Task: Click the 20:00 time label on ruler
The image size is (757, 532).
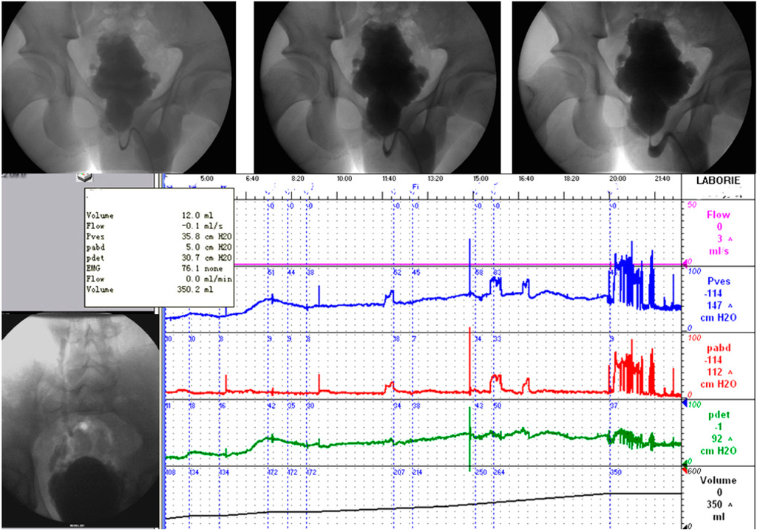Action: tap(617, 179)
